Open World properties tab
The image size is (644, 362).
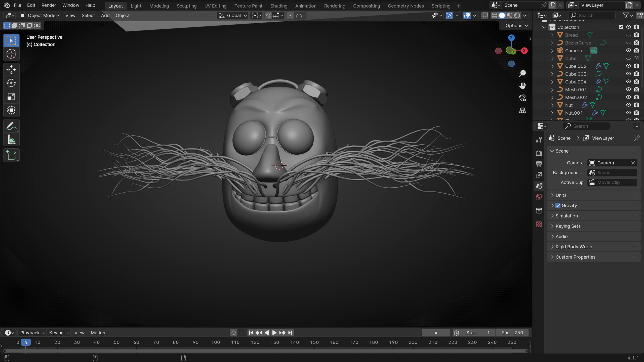[x=539, y=197]
